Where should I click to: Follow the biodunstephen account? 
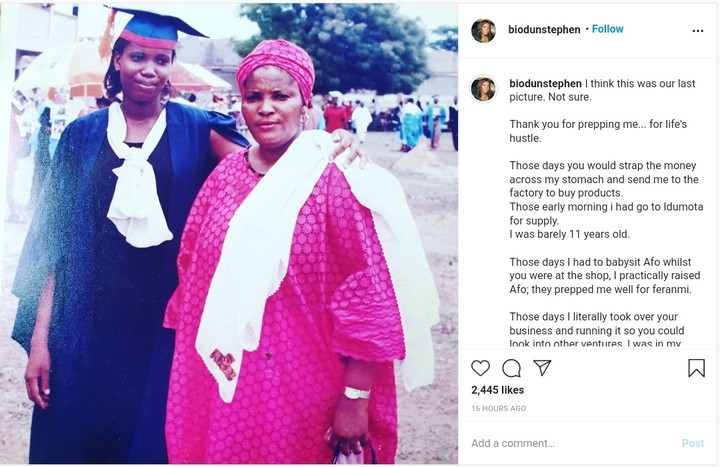pos(608,30)
